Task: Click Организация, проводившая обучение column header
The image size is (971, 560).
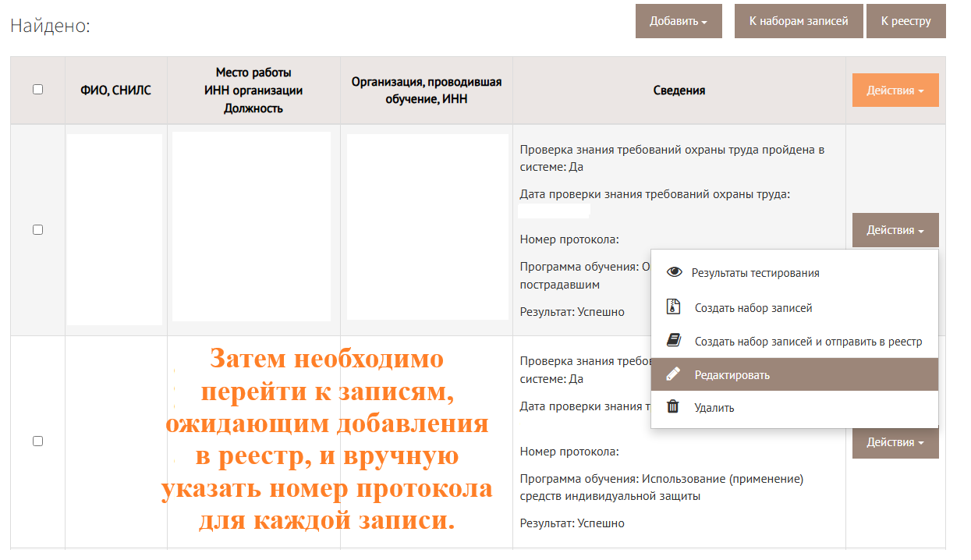Action: (427, 90)
